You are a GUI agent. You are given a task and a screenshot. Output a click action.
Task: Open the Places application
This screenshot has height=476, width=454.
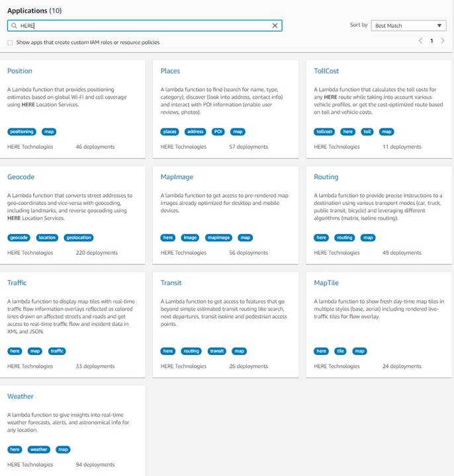tap(170, 71)
